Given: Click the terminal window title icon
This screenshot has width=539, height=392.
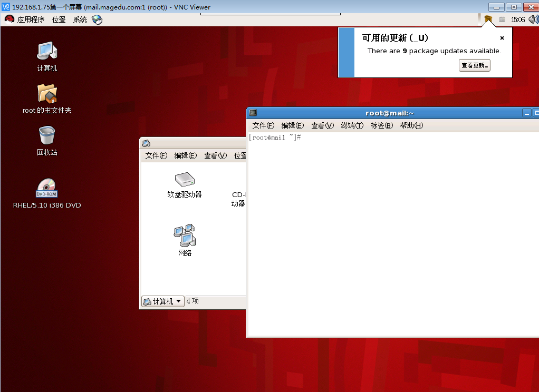Looking at the screenshot, I should tap(253, 113).
